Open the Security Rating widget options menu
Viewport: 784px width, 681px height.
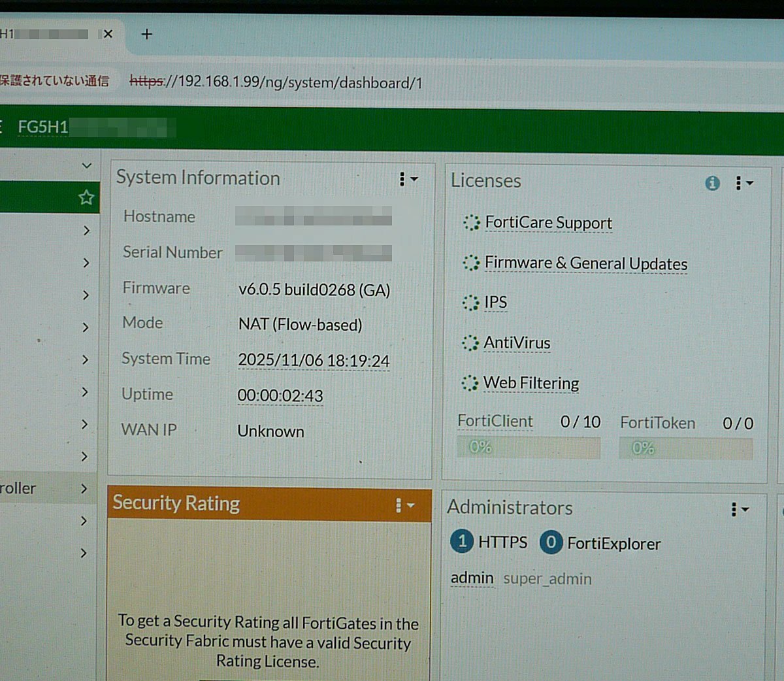(x=404, y=505)
